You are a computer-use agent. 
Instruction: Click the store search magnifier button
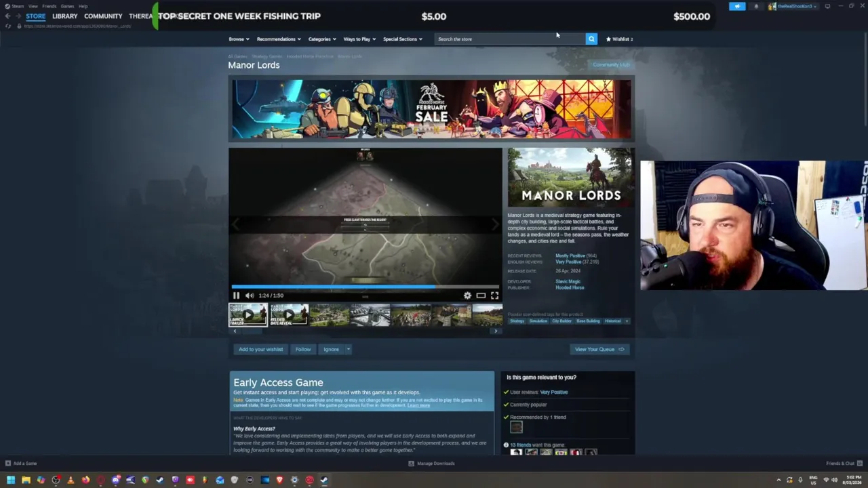tap(591, 39)
